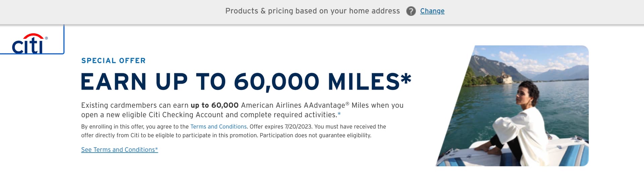
Task: Click the red arc on the Citi logo
Action: 33,35
